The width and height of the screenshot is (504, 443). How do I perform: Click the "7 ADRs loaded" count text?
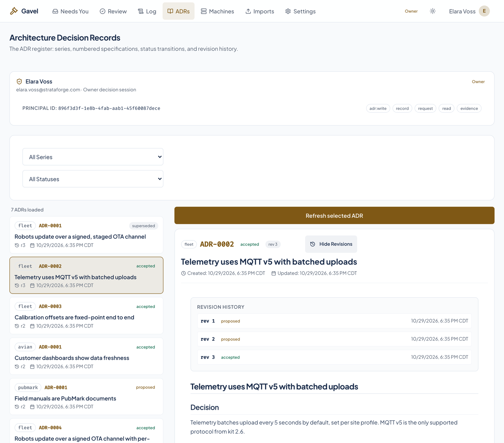[27, 210]
